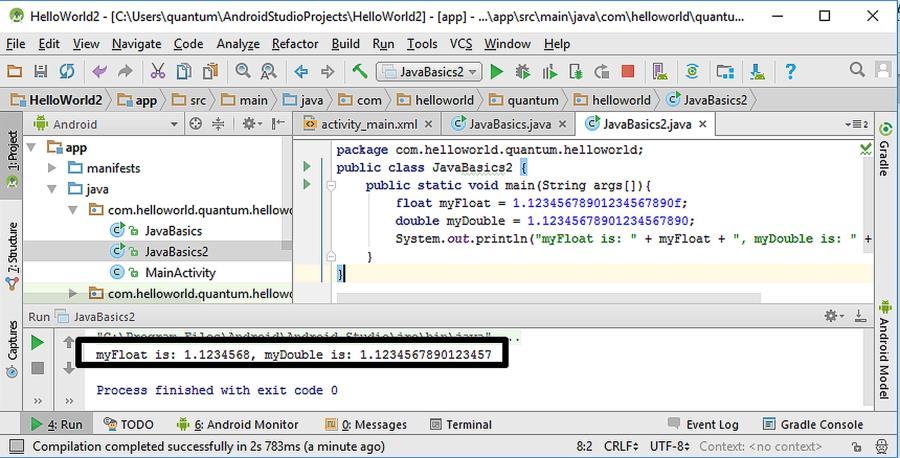This screenshot has width=900, height=458.
Task: Open SDK Manager download icon
Action: coord(758,72)
